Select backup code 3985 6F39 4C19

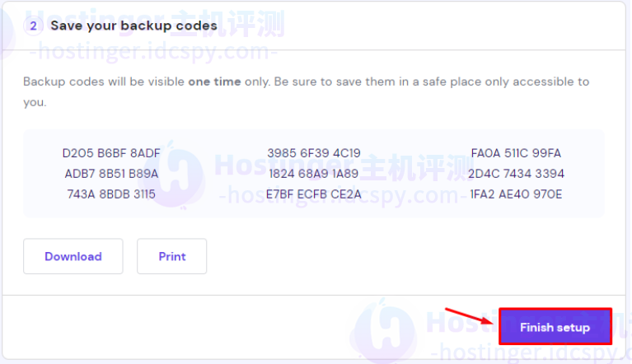[x=314, y=153]
